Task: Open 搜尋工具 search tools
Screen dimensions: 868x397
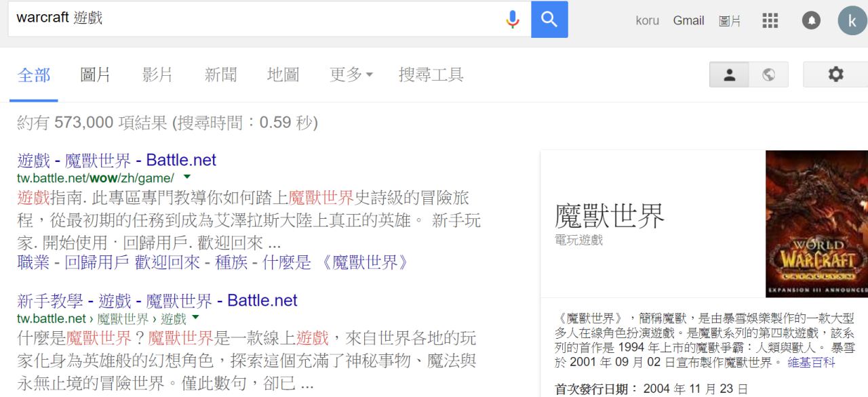Action: [x=431, y=75]
